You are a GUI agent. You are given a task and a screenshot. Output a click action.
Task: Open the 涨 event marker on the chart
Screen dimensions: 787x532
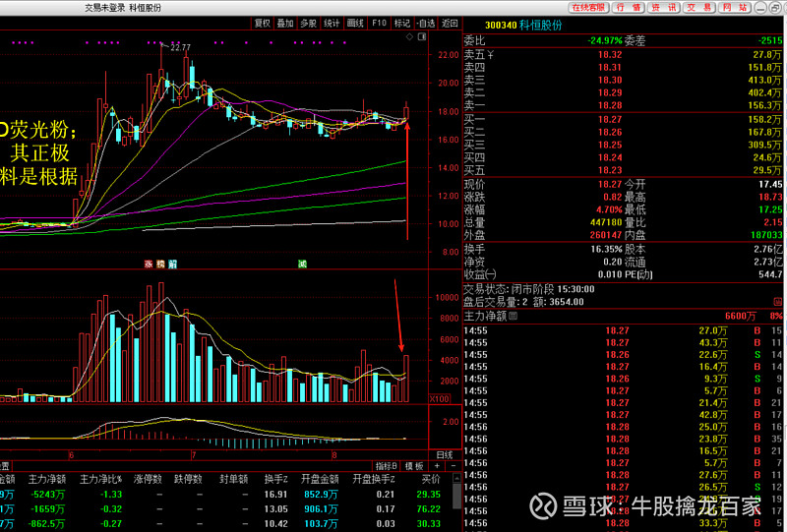(x=149, y=264)
